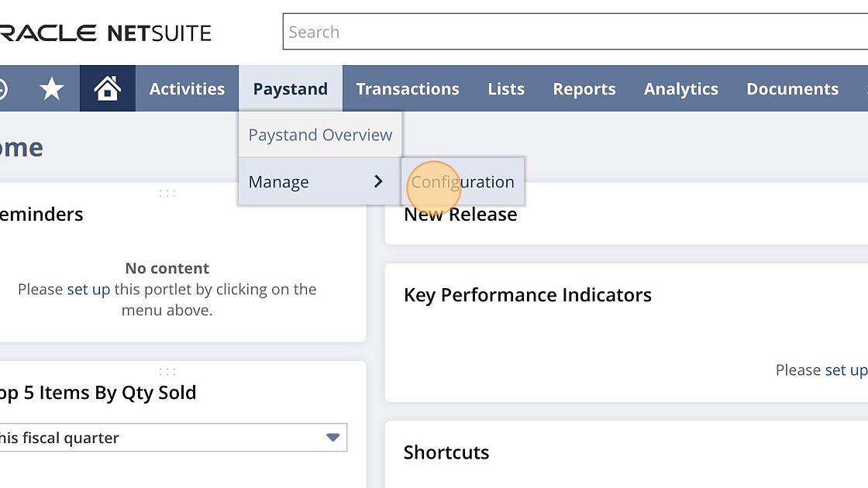Open the Activities menu
The height and width of the screenshot is (488, 868).
[x=187, y=88]
